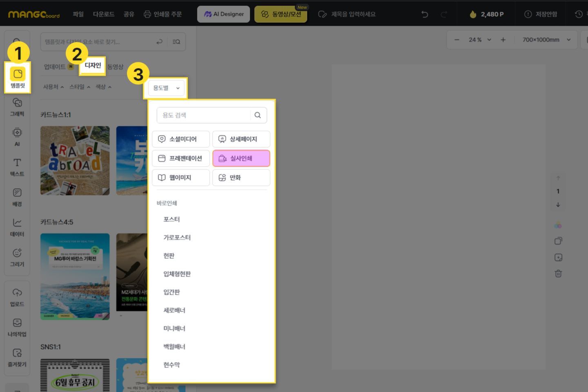The height and width of the screenshot is (392, 588).
Task: Zoom out with the minus button
Action: (x=457, y=40)
